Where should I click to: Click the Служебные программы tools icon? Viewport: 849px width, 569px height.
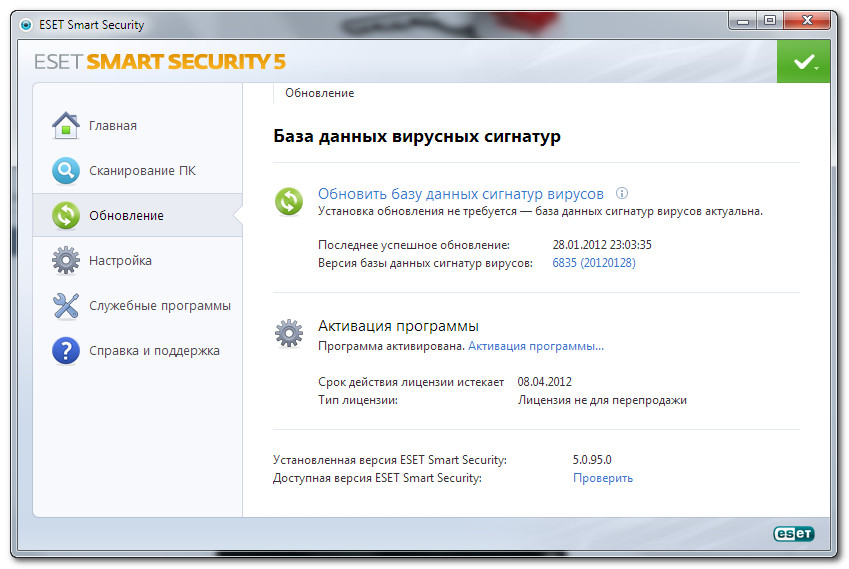point(66,305)
